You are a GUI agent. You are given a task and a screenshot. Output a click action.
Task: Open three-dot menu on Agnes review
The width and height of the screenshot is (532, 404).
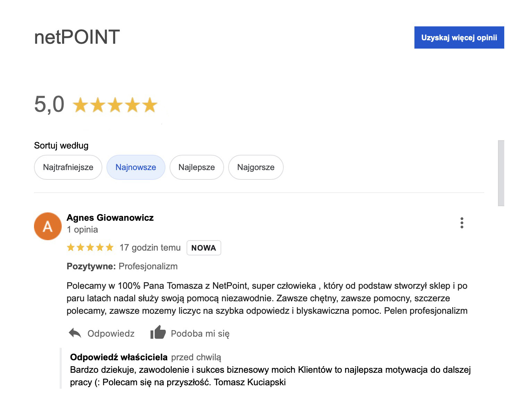(x=462, y=223)
